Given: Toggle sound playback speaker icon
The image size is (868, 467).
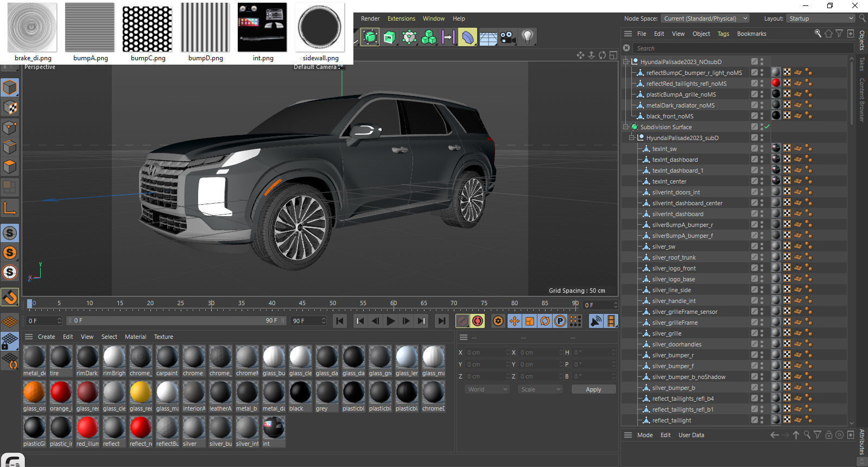Looking at the screenshot, I should click(x=596, y=321).
